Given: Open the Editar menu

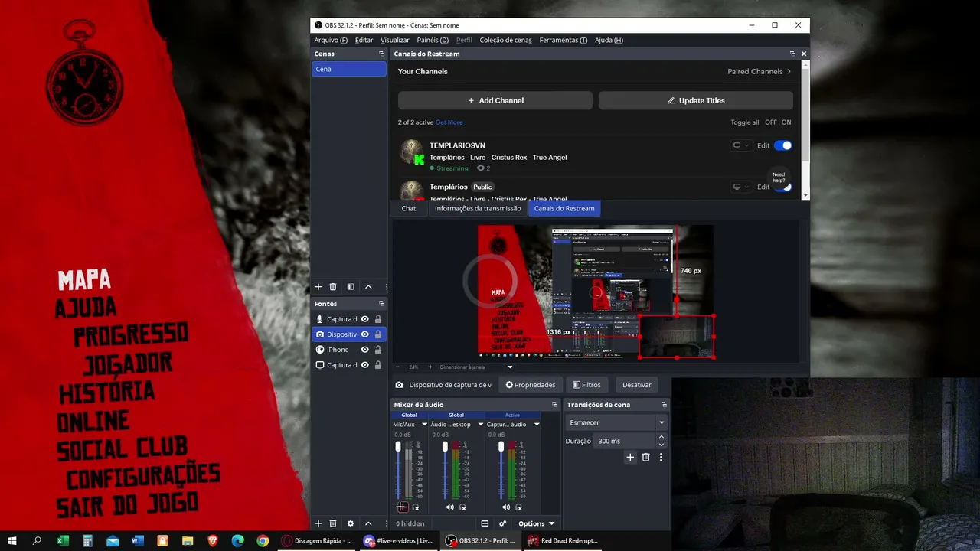Looking at the screenshot, I should point(364,40).
